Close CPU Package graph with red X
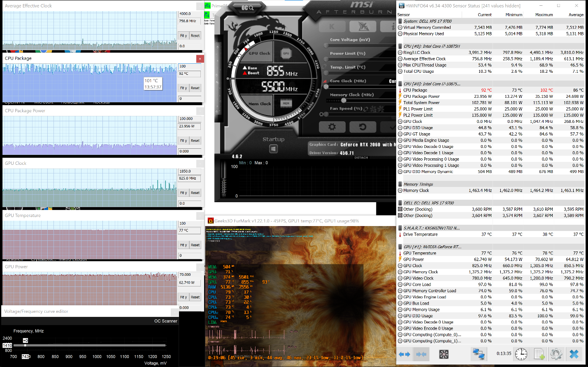The image size is (588, 367). pos(200,59)
